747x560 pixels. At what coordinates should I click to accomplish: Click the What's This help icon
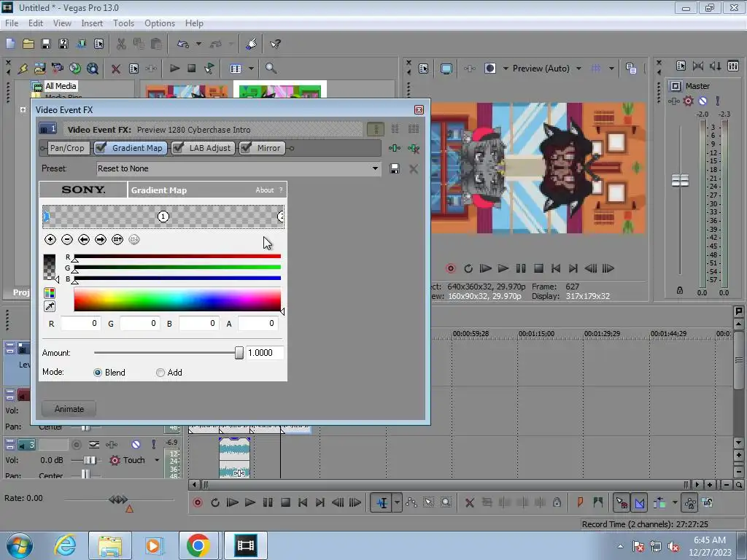275,44
